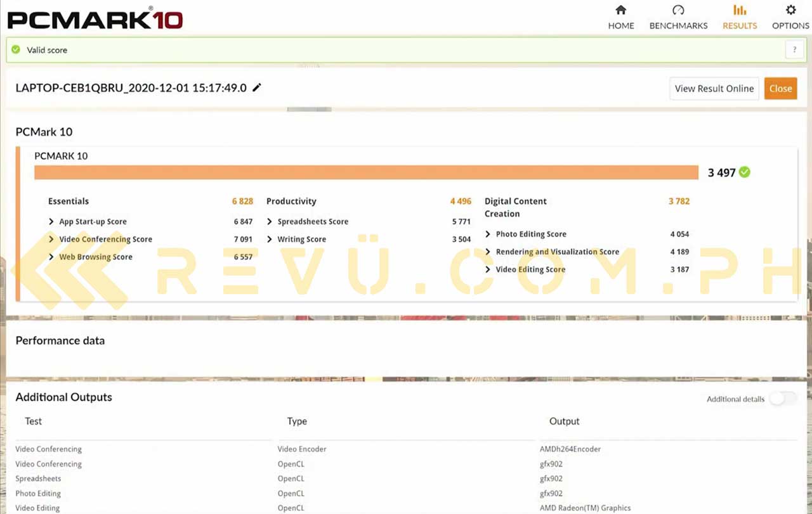This screenshot has height=514, width=812.
Task: Click the AMD Radeon(TM) Graphics output cell
Action: (x=586, y=508)
